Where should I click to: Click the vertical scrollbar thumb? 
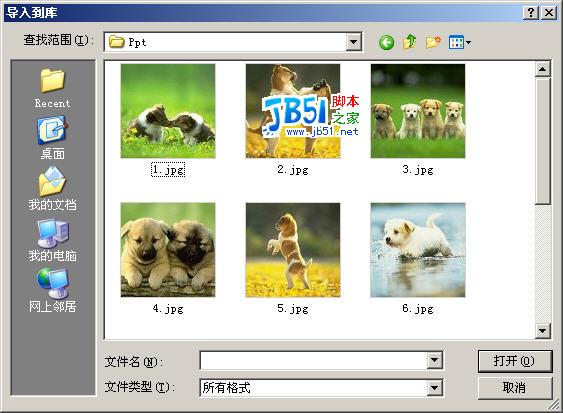point(543,141)
